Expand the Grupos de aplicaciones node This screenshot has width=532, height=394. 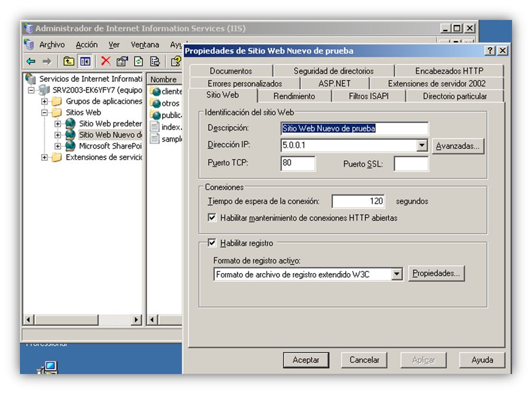pyautogui.click(x=45, y=101)
